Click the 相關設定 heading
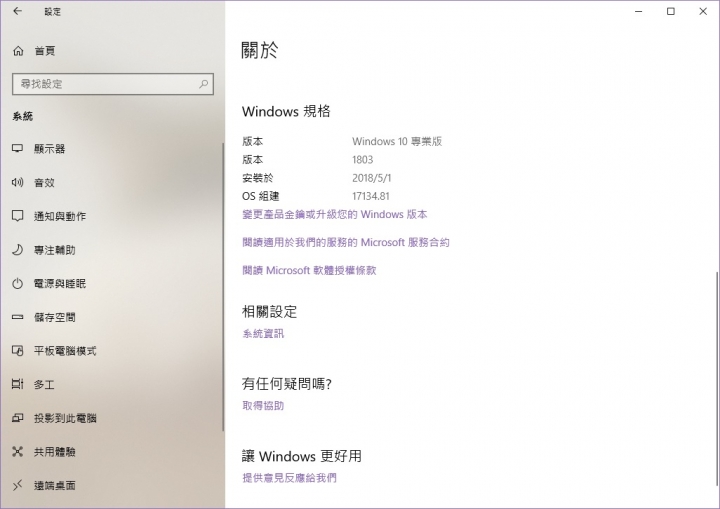This screenshot has width=720, height=509. [270, 312]
